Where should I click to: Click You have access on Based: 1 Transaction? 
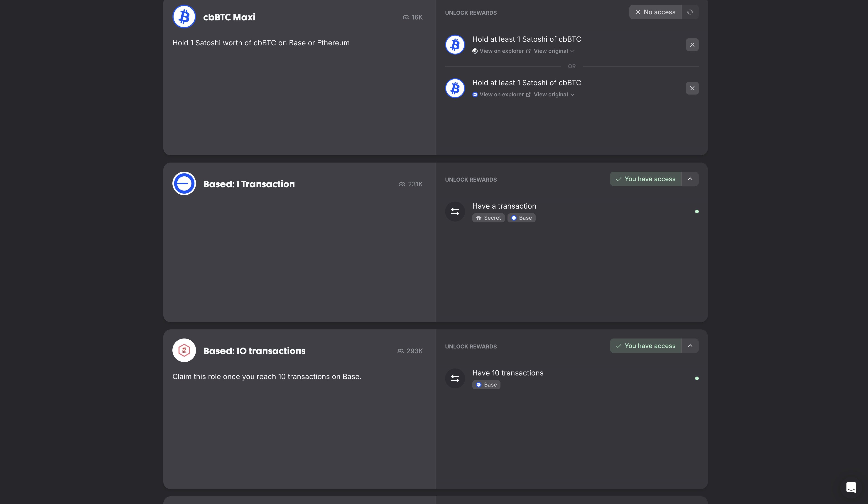(645, 179)
